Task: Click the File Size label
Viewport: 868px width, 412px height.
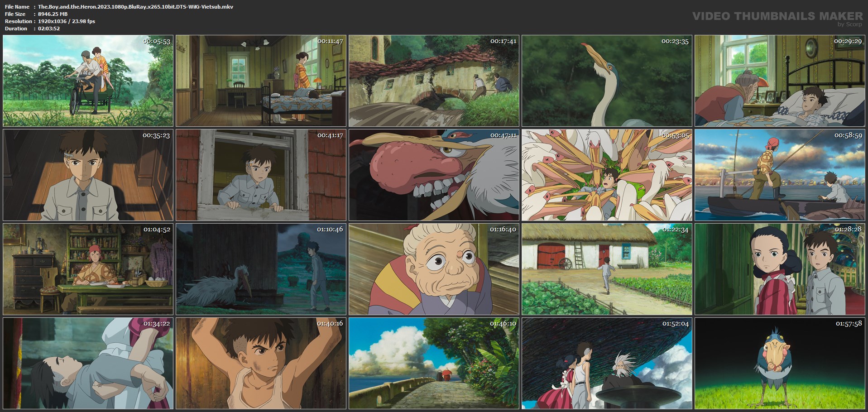Action: pos(15,14)
